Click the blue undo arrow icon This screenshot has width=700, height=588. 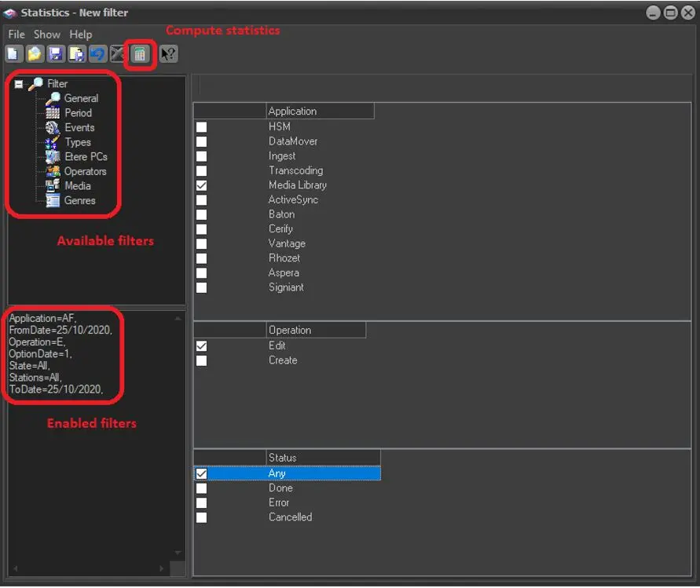97,54
